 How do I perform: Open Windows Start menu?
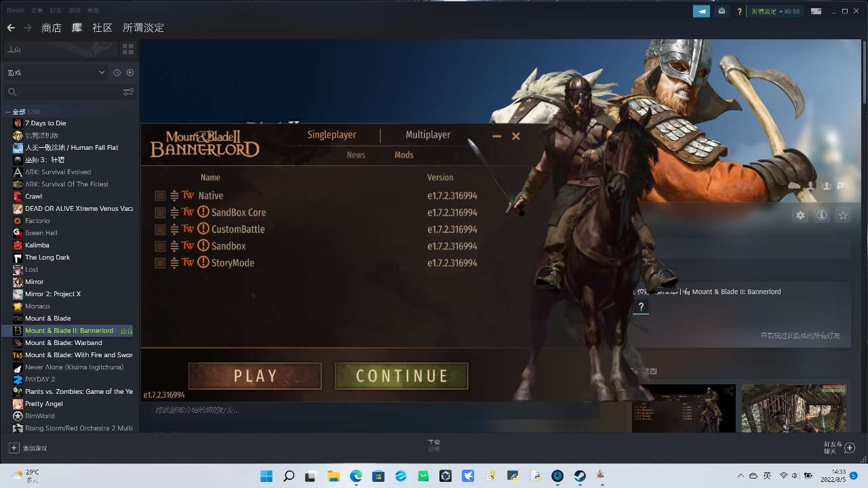tap(267, 476)
